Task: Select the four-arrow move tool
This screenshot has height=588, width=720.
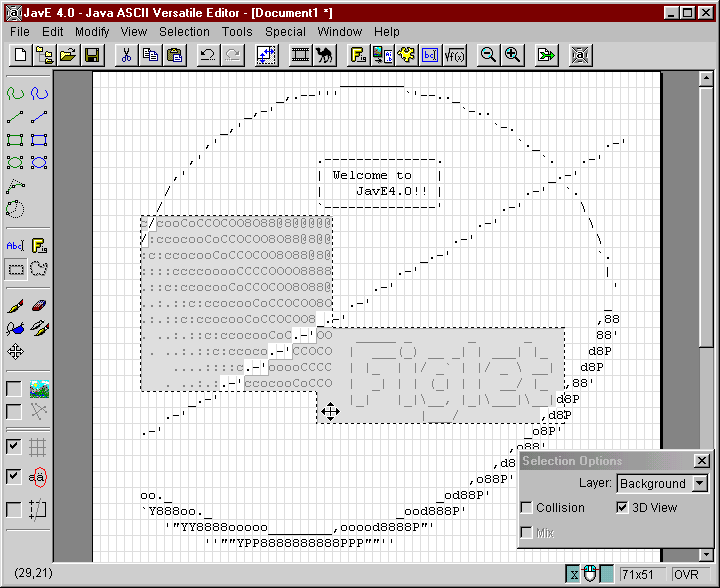Action: pos(15,352)
